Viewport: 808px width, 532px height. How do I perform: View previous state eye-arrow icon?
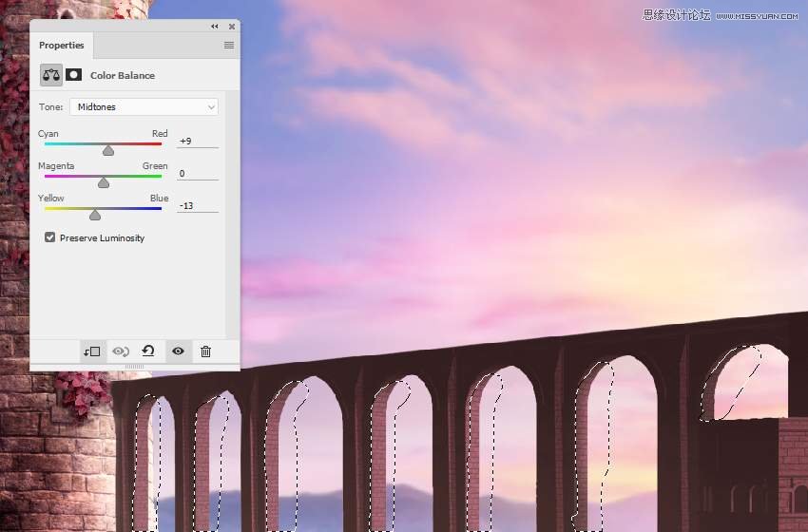121,351
